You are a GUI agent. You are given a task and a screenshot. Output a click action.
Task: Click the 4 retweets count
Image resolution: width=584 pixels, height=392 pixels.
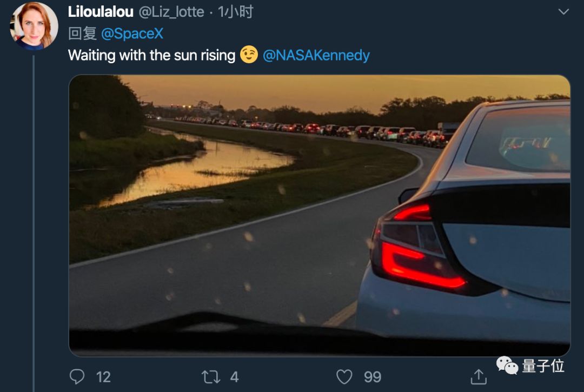(234, 377)
